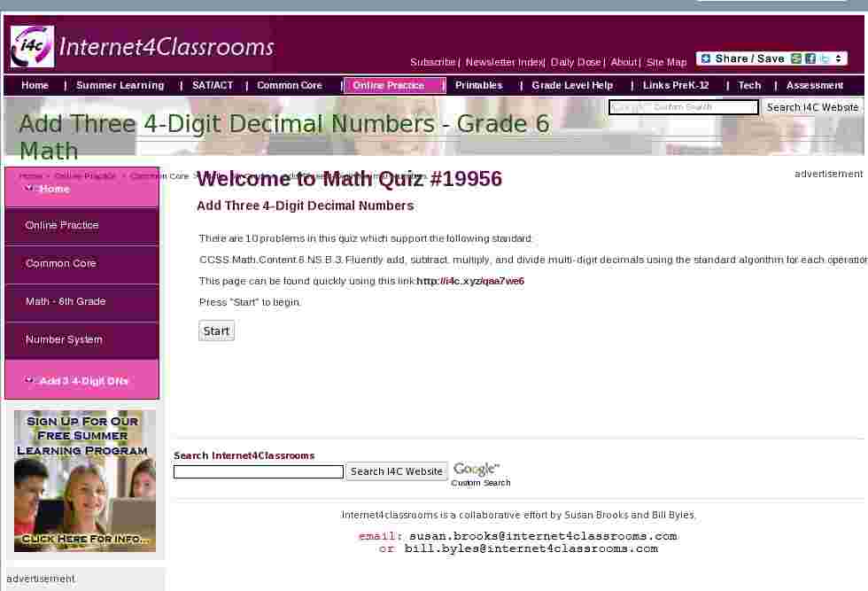This screenshot has height=591, width=868.
Task: Click the Start button to begin quiz
Action: coord(216,330)
